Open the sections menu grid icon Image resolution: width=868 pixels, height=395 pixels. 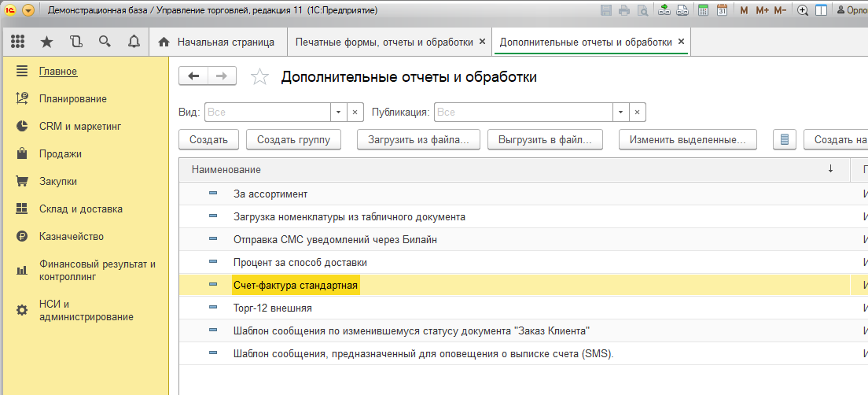[18, 42]
